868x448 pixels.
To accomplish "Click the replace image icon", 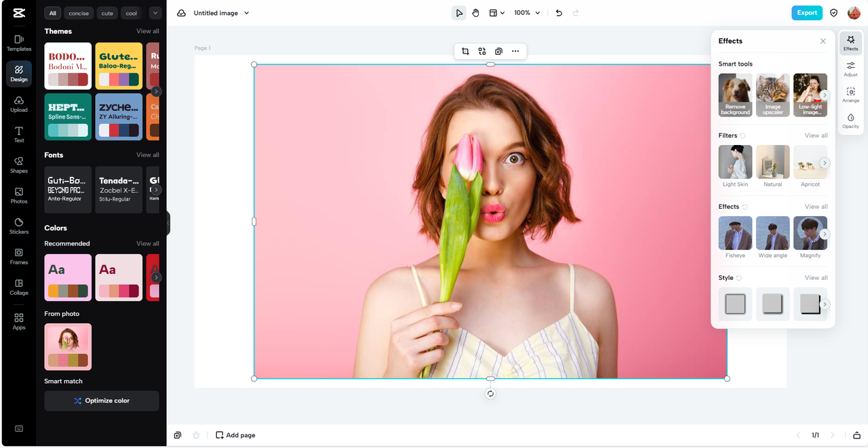I will coord(482,51).
